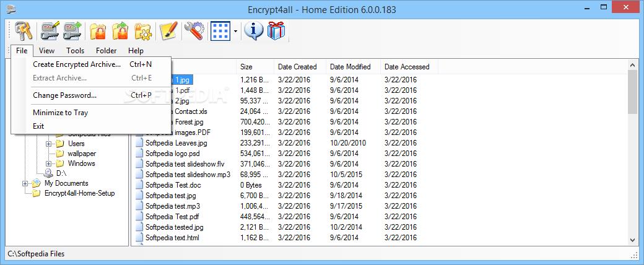This screenshot has width=644, height=265.
Task: Select file Softpedia test slideshow.mp3
Action: pyautogui.click(x=188, y=174)
